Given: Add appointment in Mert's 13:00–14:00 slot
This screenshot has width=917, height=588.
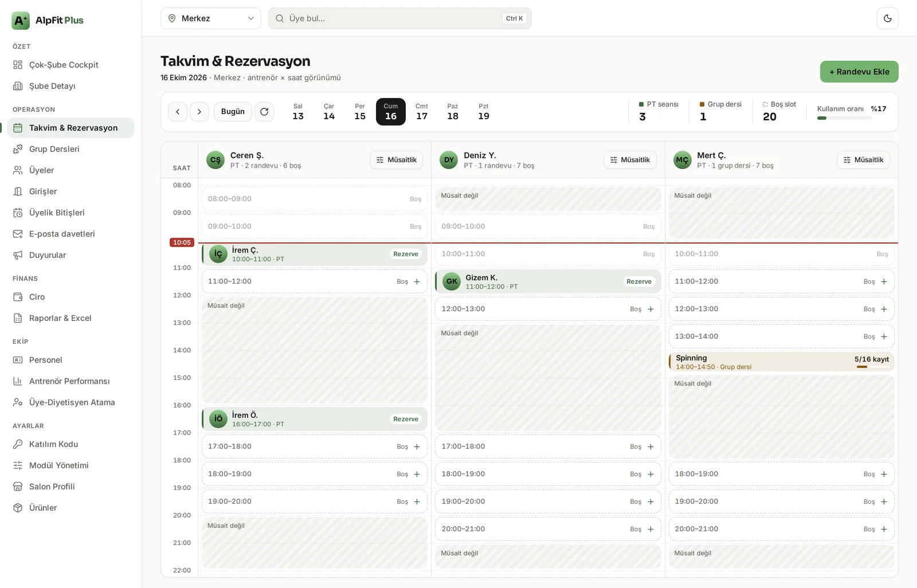Looking at the screenshot, I should [884, 336].
